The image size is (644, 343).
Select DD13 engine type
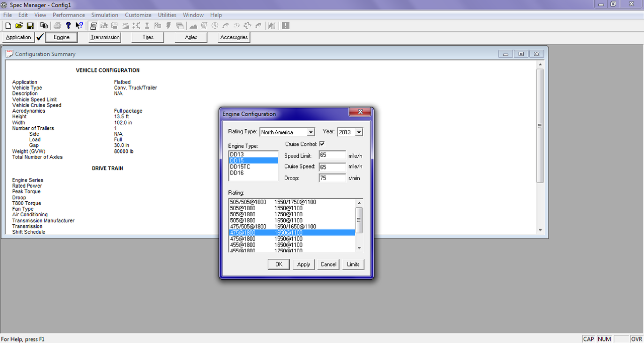pyautogui.click(x=253, y=154)
